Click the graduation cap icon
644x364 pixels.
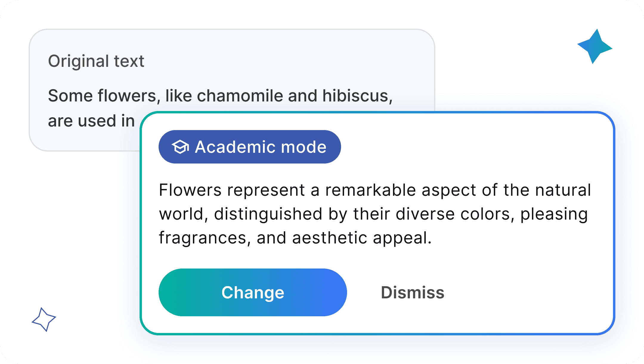(180, 147)
